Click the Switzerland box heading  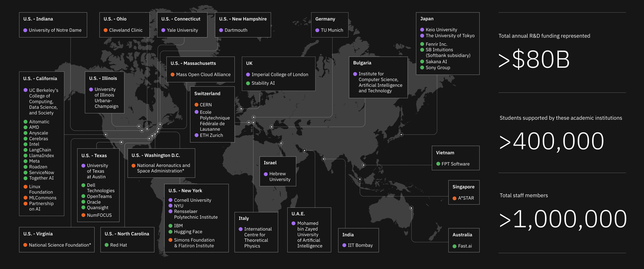click(207, 94)
